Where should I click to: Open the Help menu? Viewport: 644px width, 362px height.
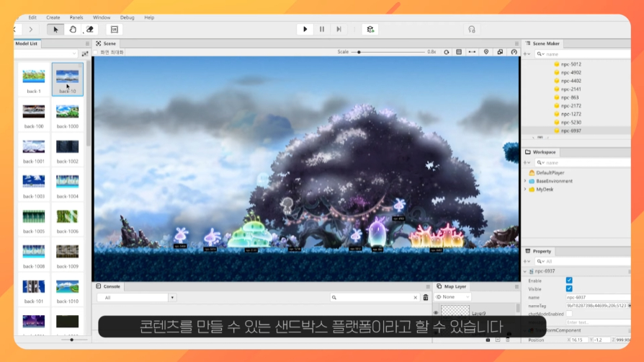(x=149, y=18)
